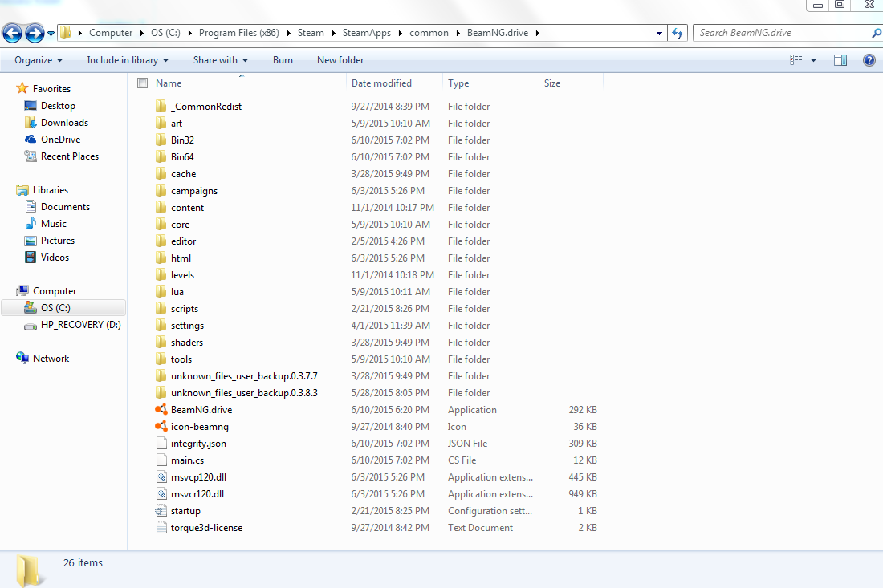The width and height of the screenshot is (883, 588).
Task: Select the campaigns folder icon
Action: click(x=161, y=190)
